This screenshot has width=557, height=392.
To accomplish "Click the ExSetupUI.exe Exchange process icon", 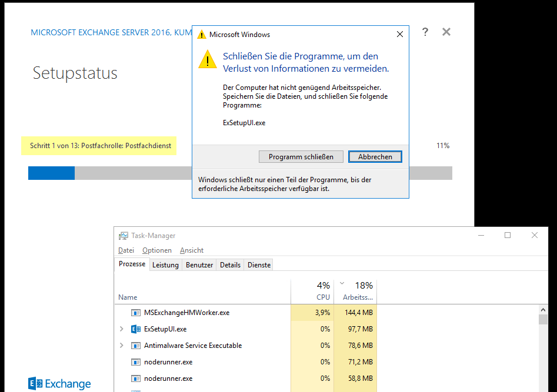I will pos(136,329).
